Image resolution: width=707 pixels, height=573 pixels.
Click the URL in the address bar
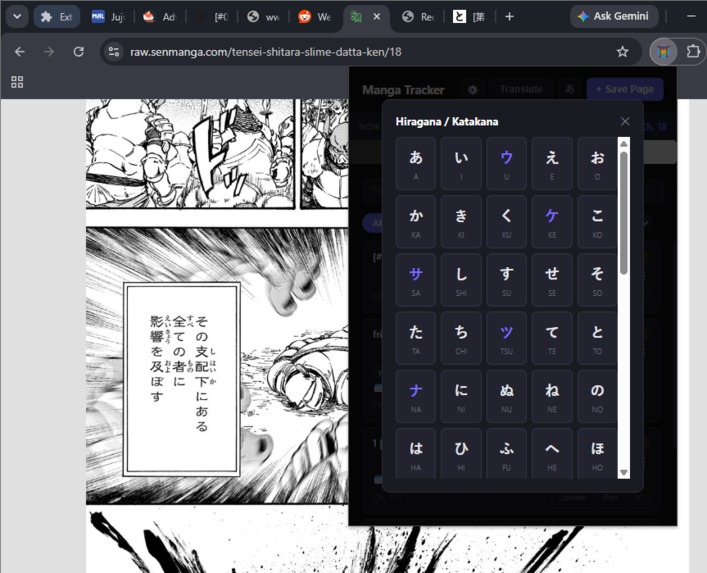266,52
